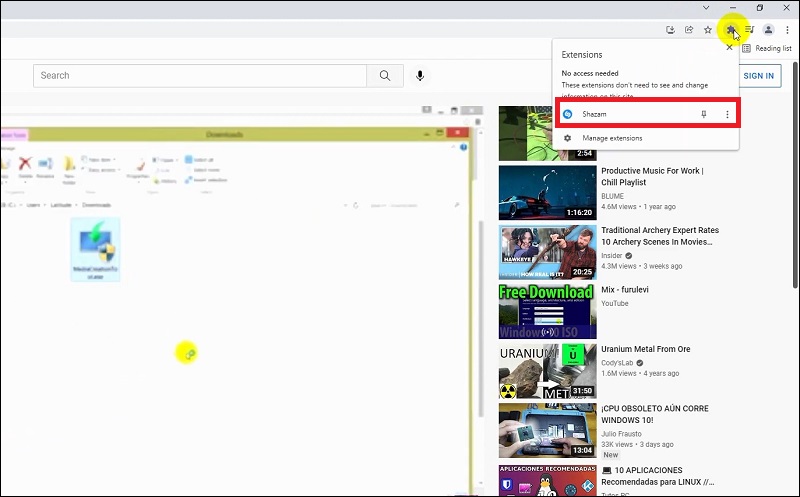Open ¡CPU OBSOLETO AÚN CORRE WINDOWS 10! title
The image size is (800, 497).
655,414
